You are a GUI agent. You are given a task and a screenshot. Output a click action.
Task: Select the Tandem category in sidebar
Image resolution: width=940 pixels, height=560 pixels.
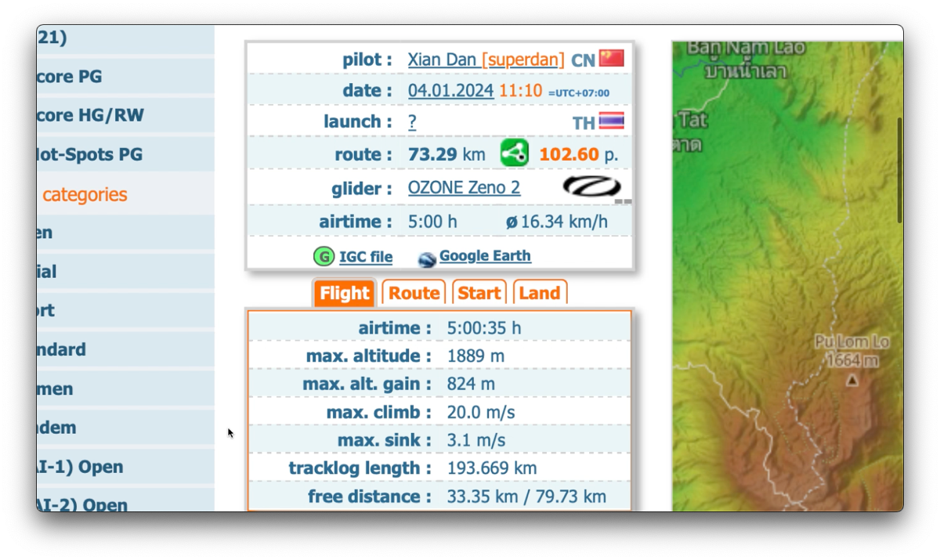tap(125, 428)
